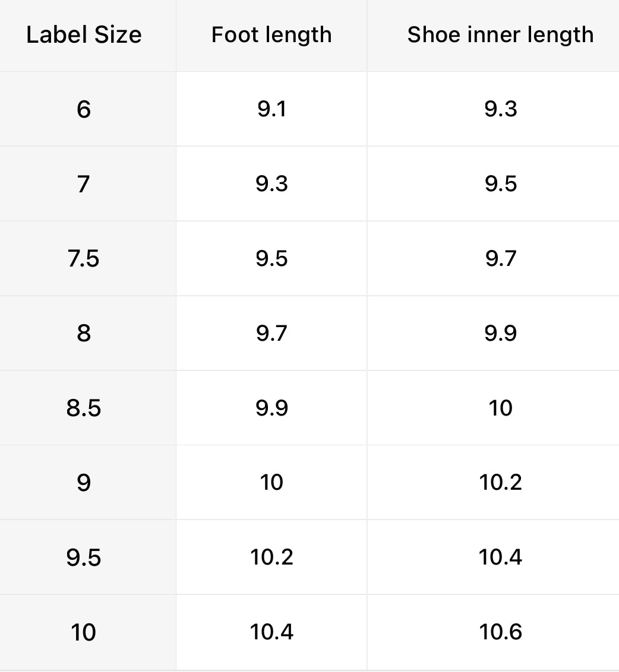Viewport: 619px width, 672px height.
Task: Click shoe inner length 10.6 cell
Action: (x=500, y=632)
